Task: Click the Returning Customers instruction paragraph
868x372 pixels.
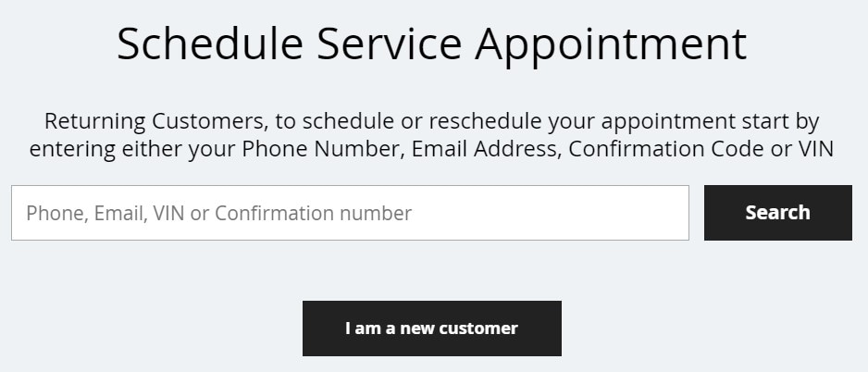Action: (432, 135)
